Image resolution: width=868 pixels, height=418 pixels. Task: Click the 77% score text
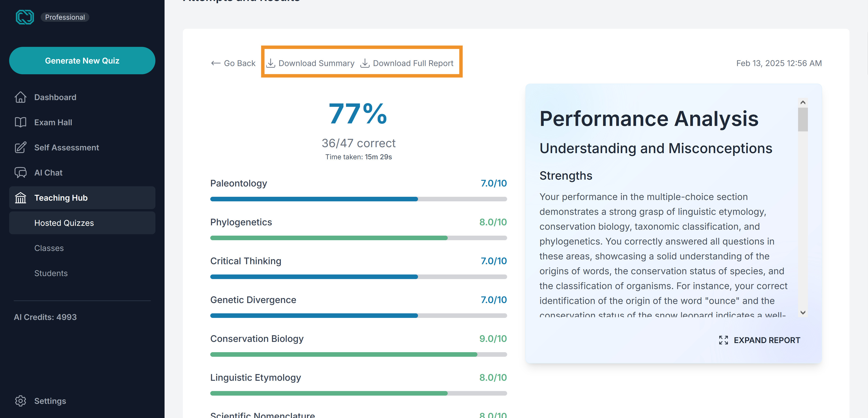click(358, 114)
